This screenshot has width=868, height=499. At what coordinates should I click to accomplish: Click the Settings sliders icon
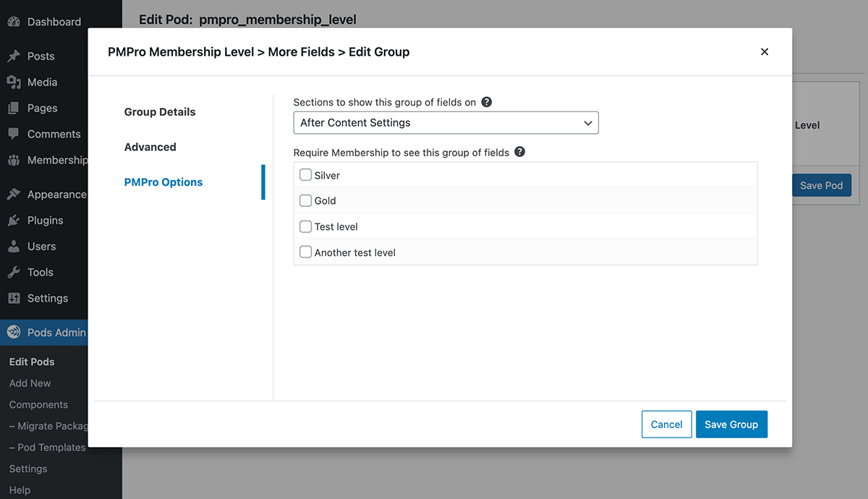(14, 298)
